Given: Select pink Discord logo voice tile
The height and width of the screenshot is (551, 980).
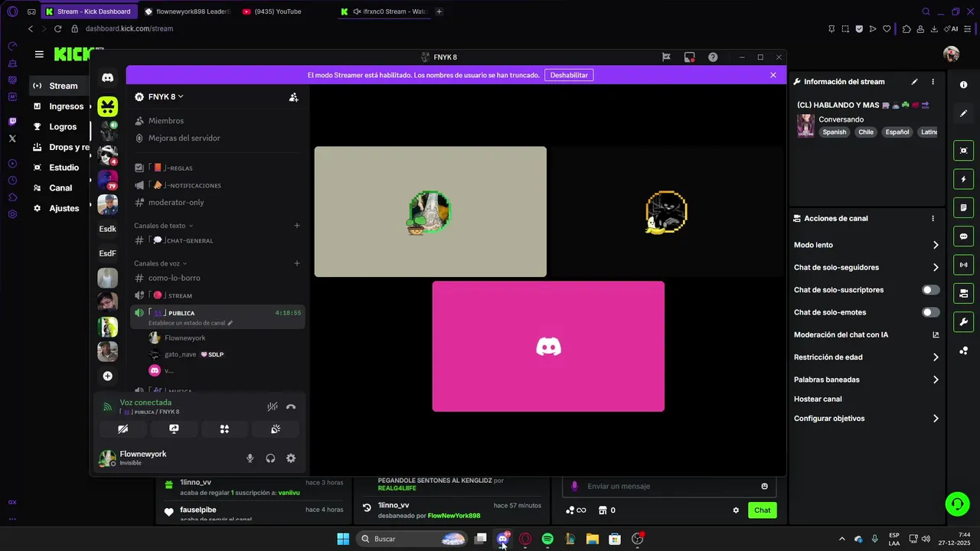Looking at the screenshot, I should [x=548, y=347].
